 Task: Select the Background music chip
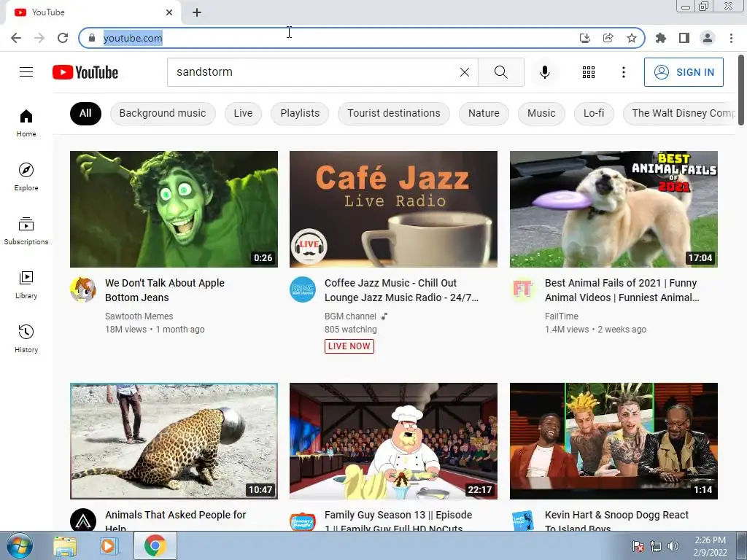(163, 113)
